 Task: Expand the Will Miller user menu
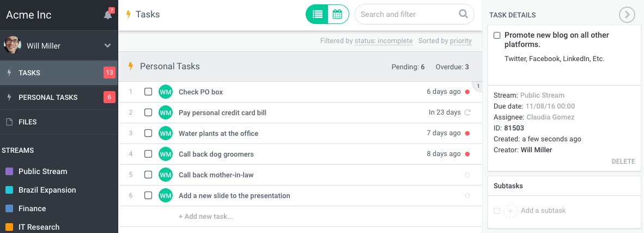pos(107,46)
